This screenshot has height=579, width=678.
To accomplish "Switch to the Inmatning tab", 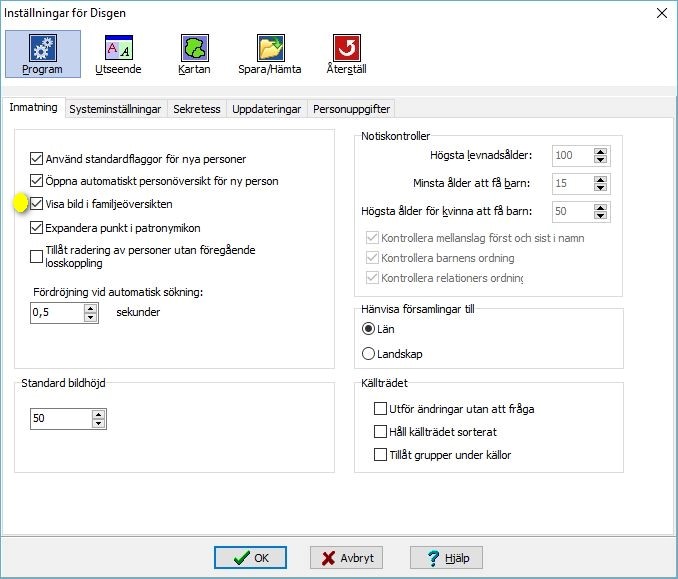I will 33,107.
